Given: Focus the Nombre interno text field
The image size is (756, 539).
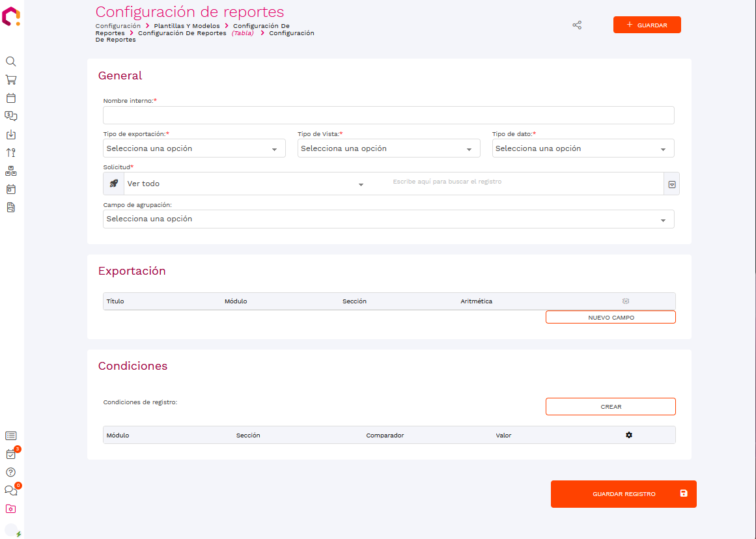Looking at the screenshot, I should [388, 116].
